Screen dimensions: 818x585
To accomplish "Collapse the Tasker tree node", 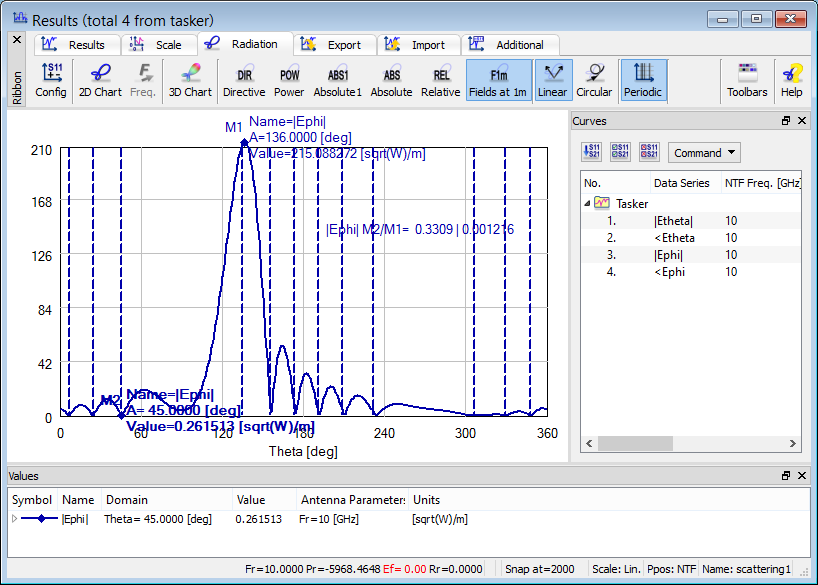I will point(589,203).
